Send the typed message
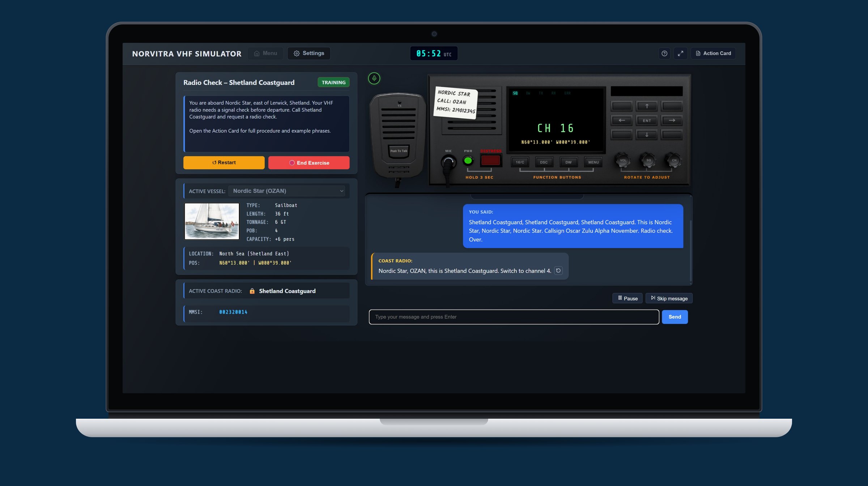The width and height of the screenshot is (868, 486). click(x=675, y=317)
